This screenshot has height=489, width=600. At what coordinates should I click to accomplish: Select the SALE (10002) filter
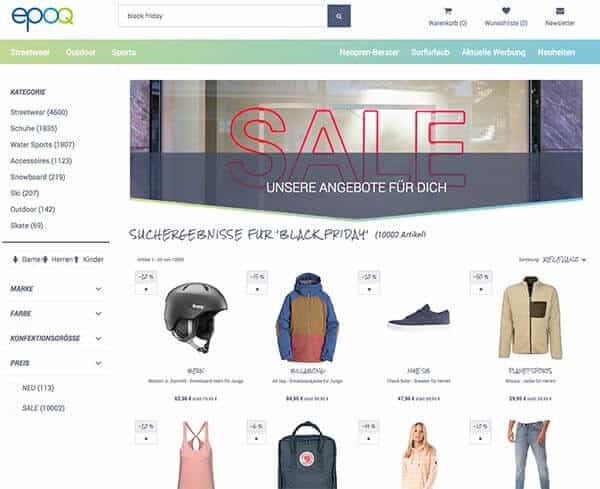[43, 408]
